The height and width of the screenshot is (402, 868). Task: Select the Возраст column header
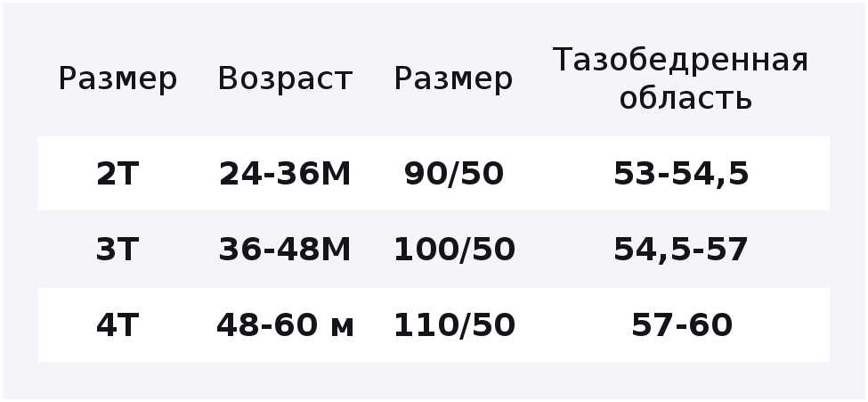pyautogui.click(x=285, y=79)
